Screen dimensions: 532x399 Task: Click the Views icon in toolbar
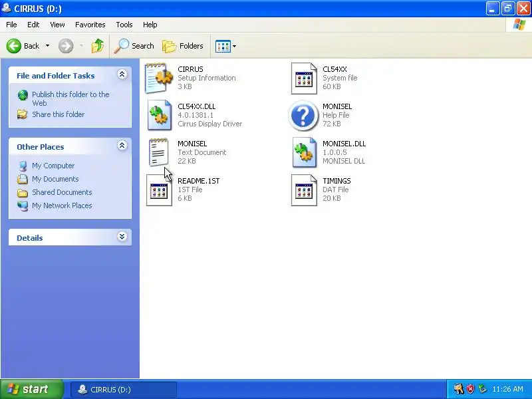click(223, 46)
